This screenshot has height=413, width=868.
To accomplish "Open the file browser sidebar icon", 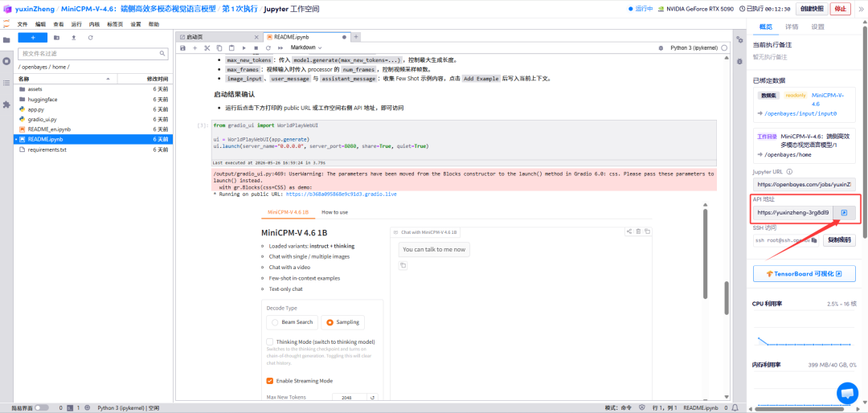I will click(x=6, y=40).
